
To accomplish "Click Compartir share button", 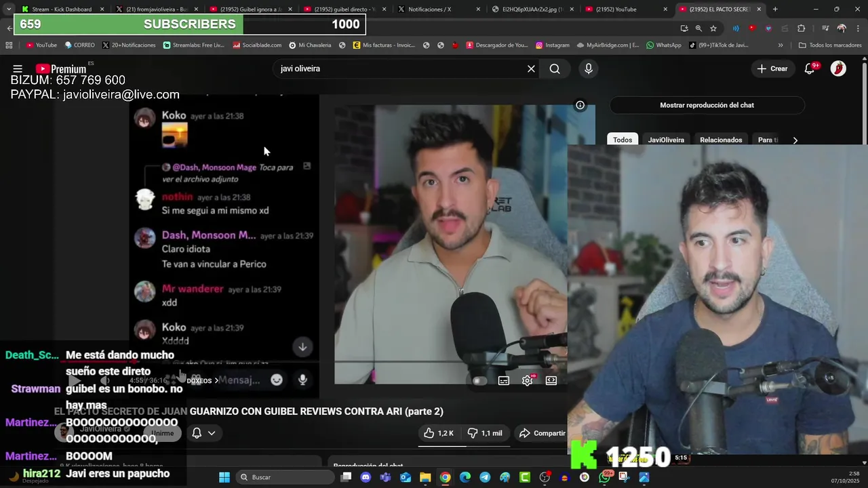I will click(x=542, y=433).
